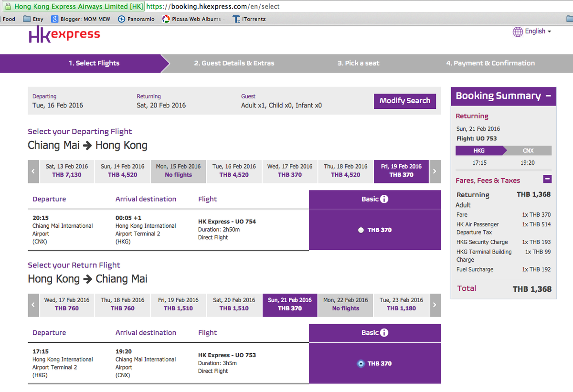Image resolution: width=573 pixels, height=392 pixels.
Task: Choose departing date Tue, 16 Feb 2016
Action: tap(234, 170)
